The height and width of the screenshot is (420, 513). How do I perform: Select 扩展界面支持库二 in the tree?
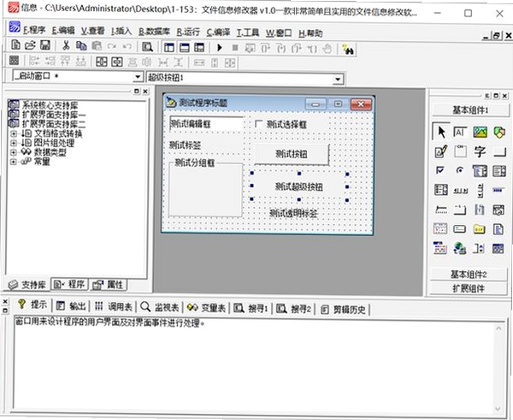point(54,124)
